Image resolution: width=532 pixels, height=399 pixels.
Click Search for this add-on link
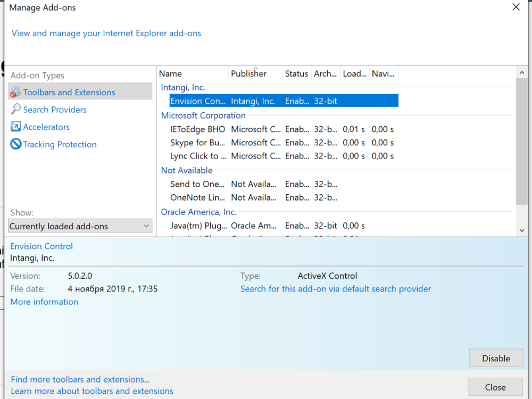(x=336, y=289)
